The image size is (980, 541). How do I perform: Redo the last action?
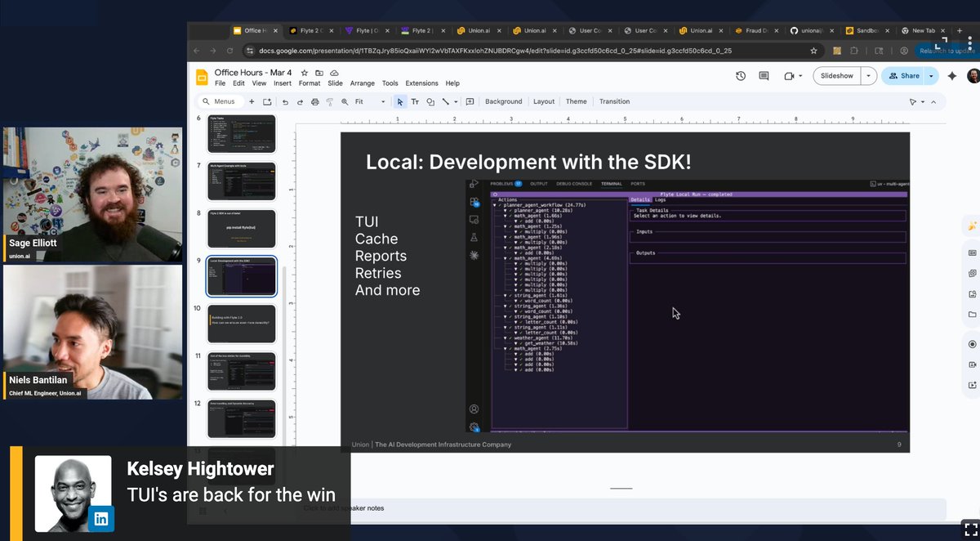300,101
